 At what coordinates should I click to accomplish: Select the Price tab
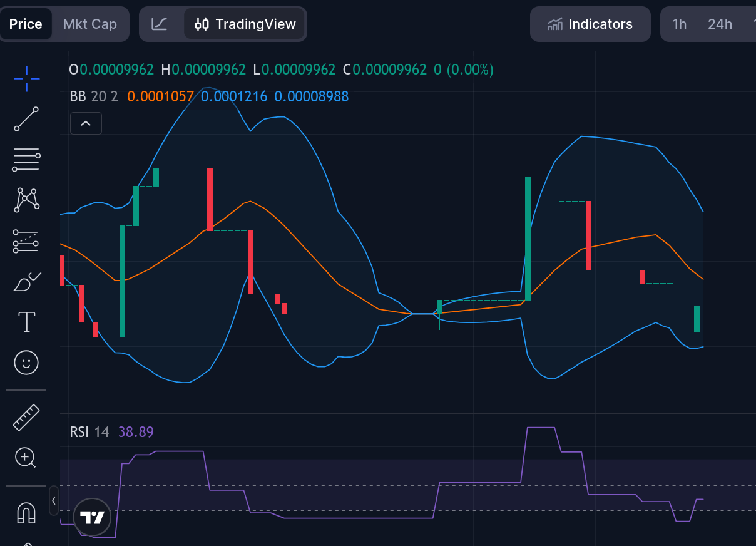click(x=26, y=24)
